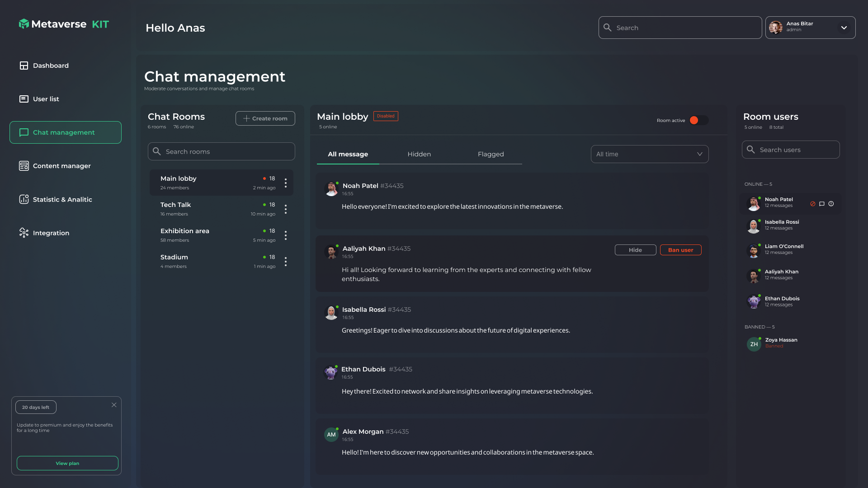This screenshot has height=488, width=868.
Task: Ban user Aaliyah Khan from the message
Action: [x=680, y=250]
